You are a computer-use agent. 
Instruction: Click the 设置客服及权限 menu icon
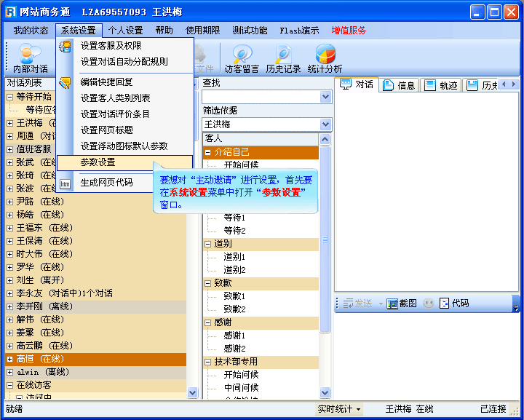(x=65, y=46)
